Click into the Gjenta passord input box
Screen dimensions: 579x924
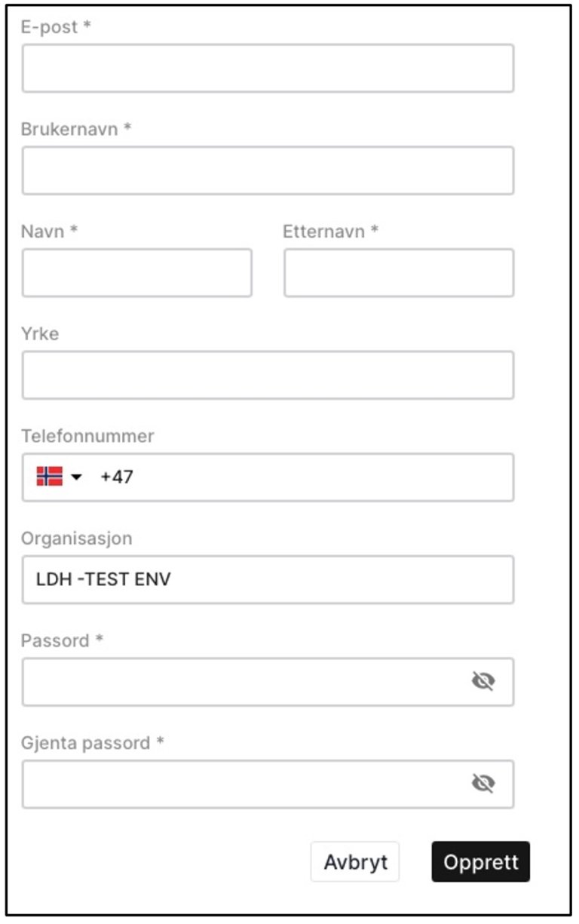241,784
